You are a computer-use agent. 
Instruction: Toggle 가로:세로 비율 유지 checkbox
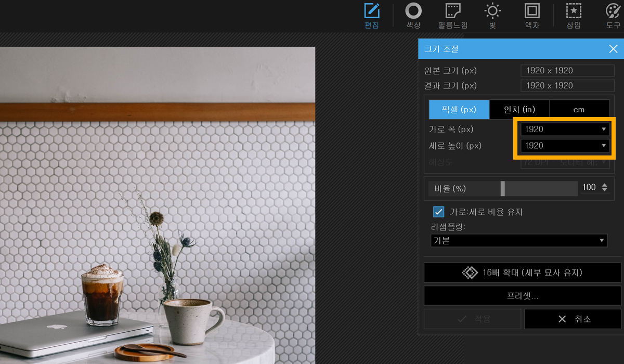[438, 212]
